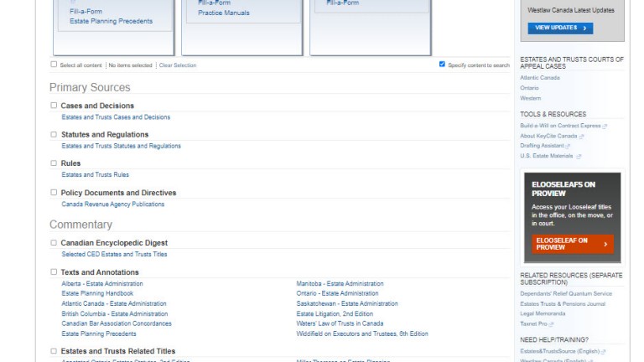The image size is (644, 362).
Task: Check Estates and Trusts Related Titles box
Action: tap(54, 351)
